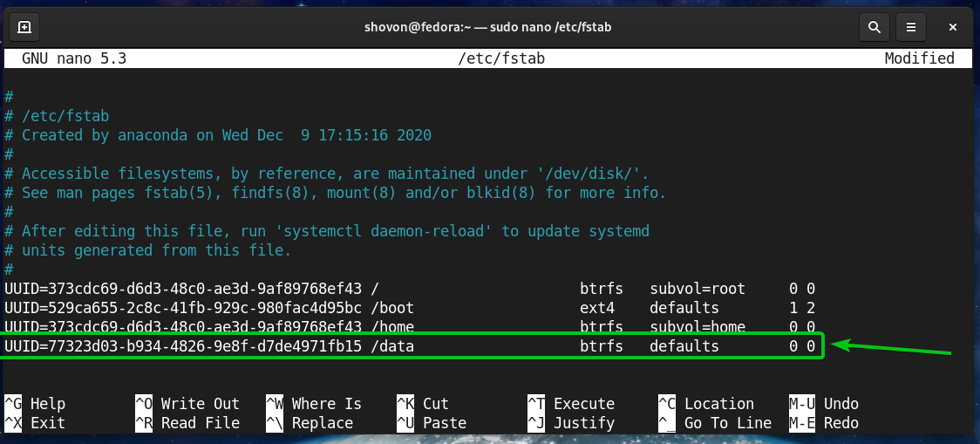Click the '^T Execute' shortcut label

pos(570,404)
